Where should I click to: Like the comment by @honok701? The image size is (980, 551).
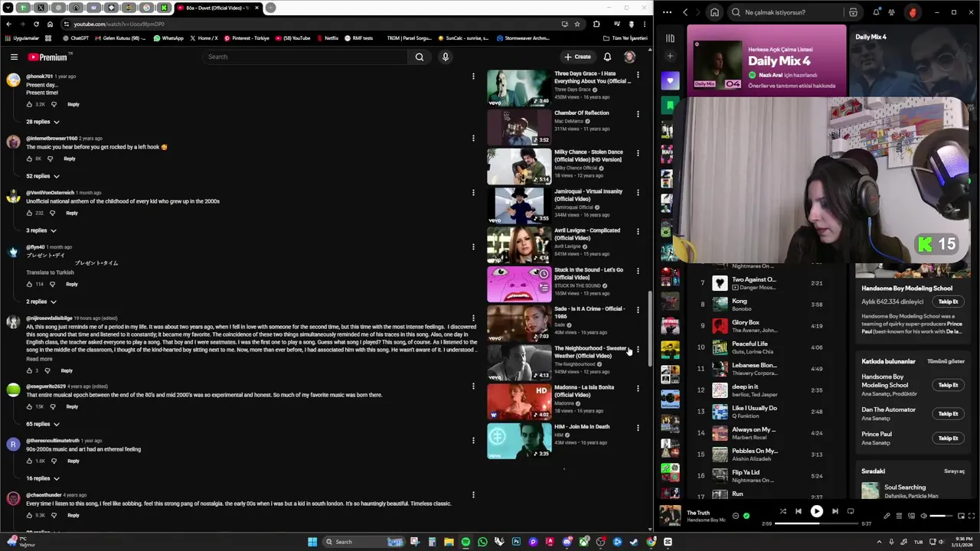tap(30, 104)
